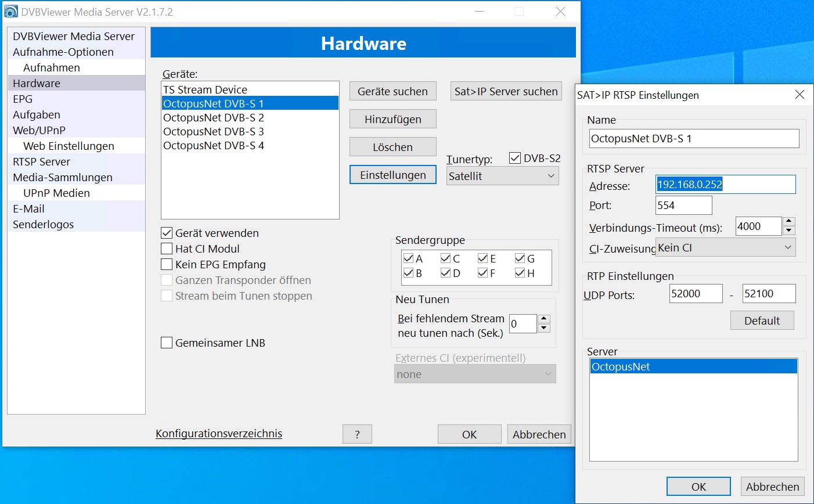
Task: Select OctopusNet DVB-S 2 in Geräte list
Action: coord(250,117)
